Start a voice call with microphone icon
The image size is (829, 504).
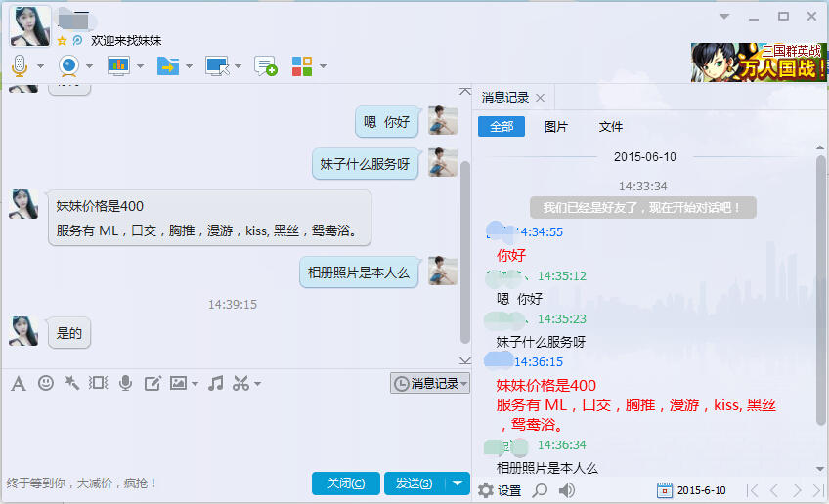[x=19, y=65]
